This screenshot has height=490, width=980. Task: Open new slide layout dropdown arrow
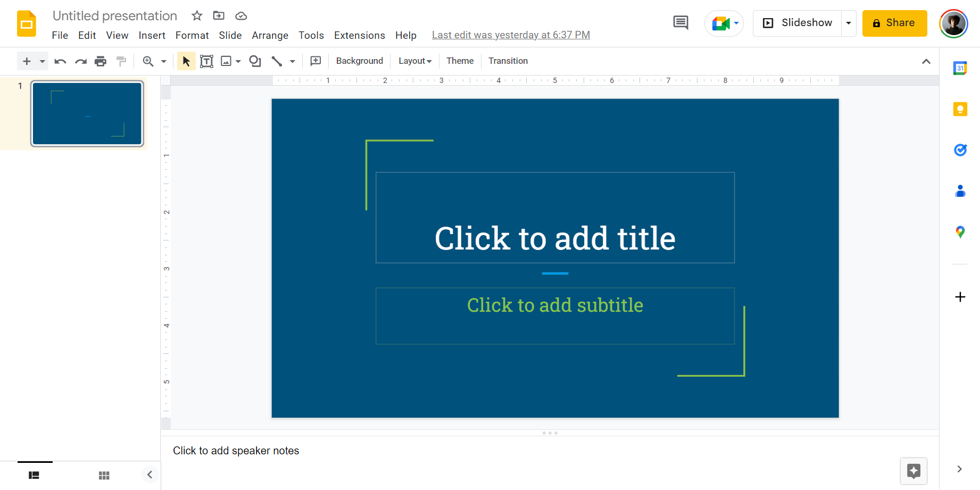(42, 61)
